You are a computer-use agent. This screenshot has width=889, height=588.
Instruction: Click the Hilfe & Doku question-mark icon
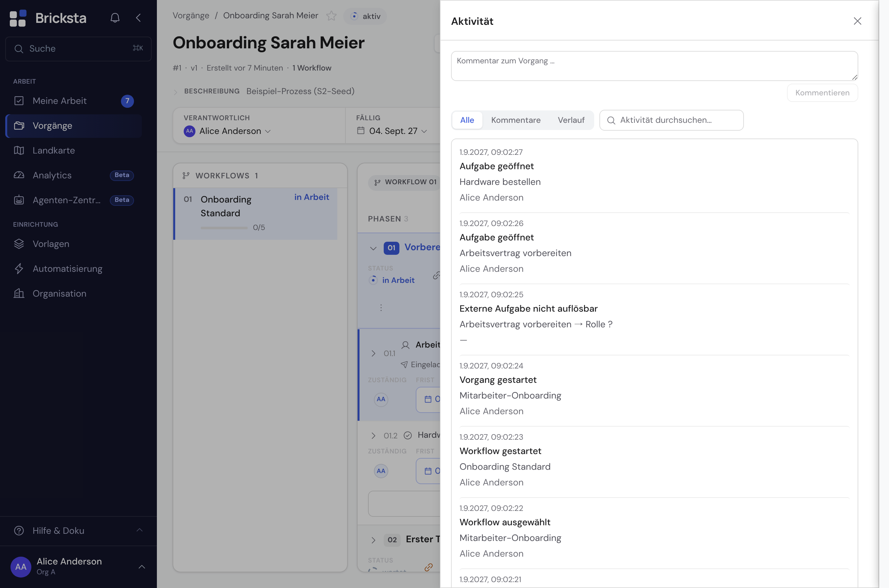click(x=19, y=531)
